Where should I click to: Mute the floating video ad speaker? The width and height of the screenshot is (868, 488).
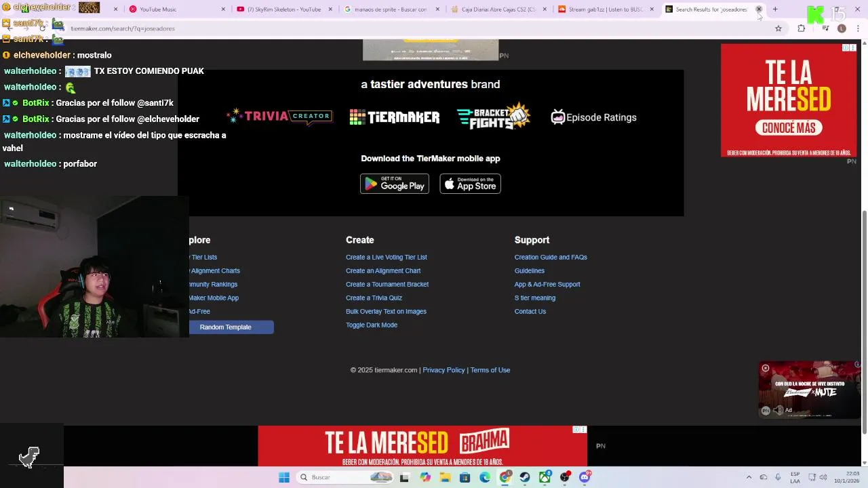point(778,410)
